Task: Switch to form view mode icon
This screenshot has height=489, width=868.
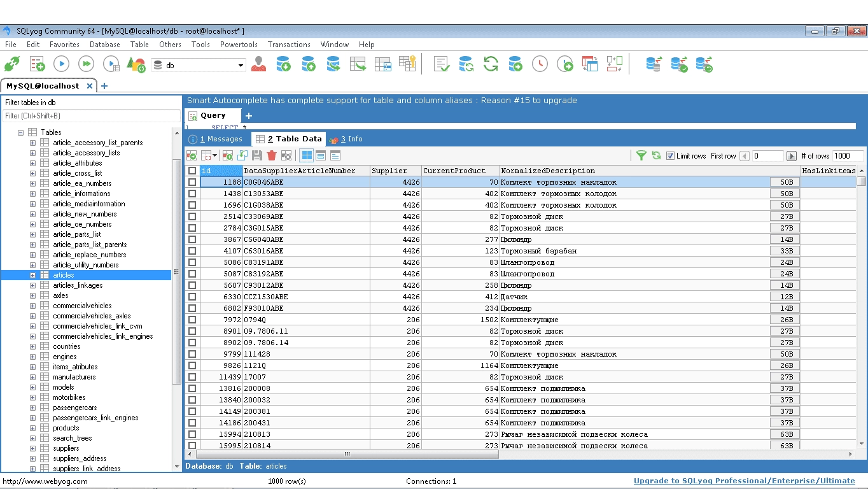Action: (321, 155)
